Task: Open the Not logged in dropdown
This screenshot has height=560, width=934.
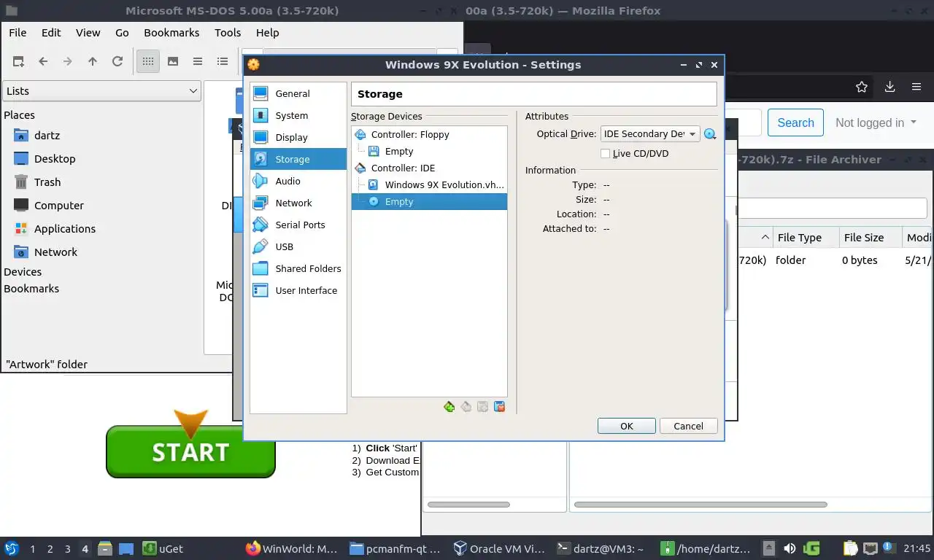Action: (876, 122)
